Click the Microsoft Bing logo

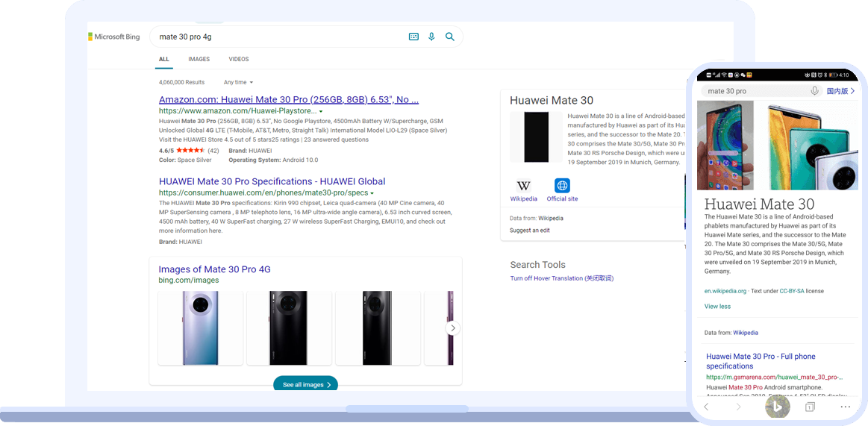point(114,37)
